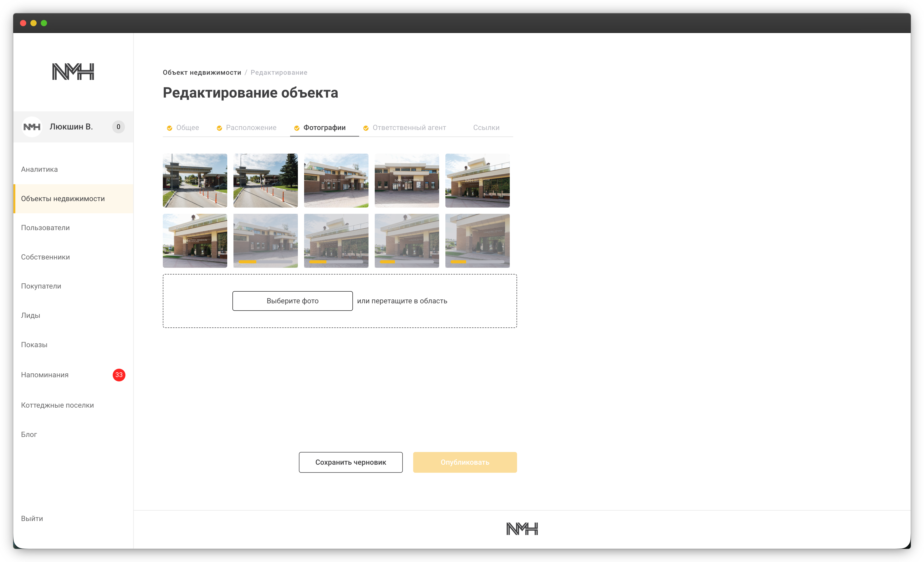
Task: Go to Коттеджные поселки section
Action: point(57,405)
